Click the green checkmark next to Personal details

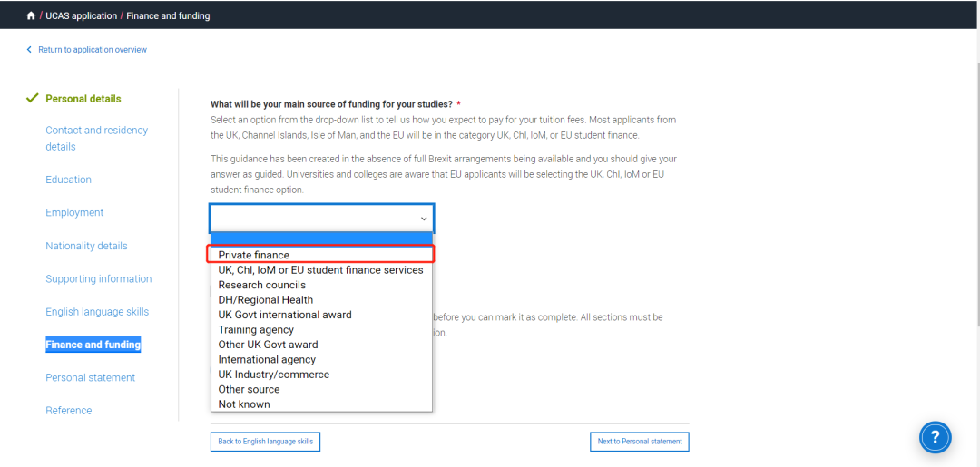point(33,99)
